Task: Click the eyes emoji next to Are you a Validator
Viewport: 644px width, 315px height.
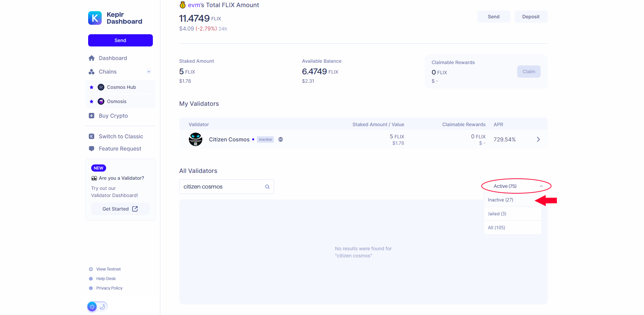Action: pyautogui.click(x=94, y=178)
